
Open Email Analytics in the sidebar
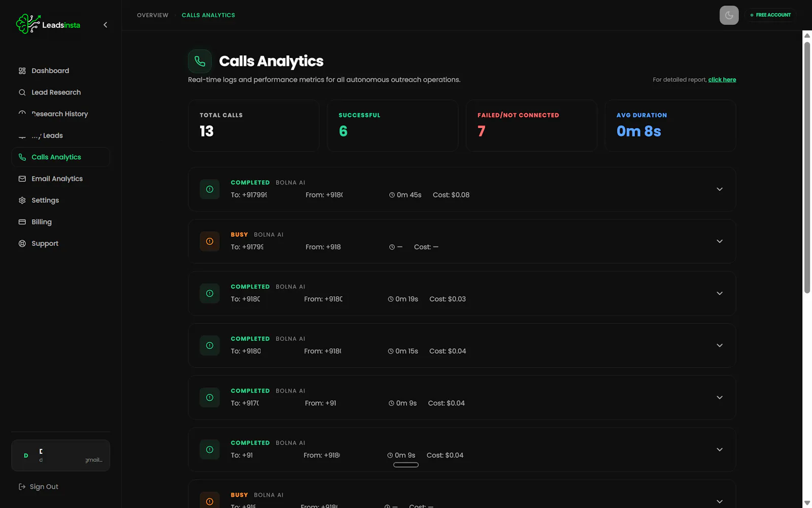tap(60, 179)
